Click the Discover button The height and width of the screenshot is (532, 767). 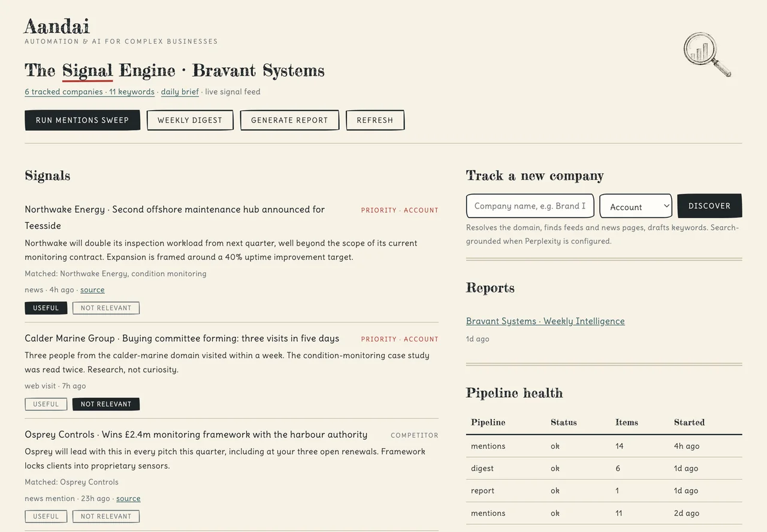pyautogui.click(x=709, y=205)
